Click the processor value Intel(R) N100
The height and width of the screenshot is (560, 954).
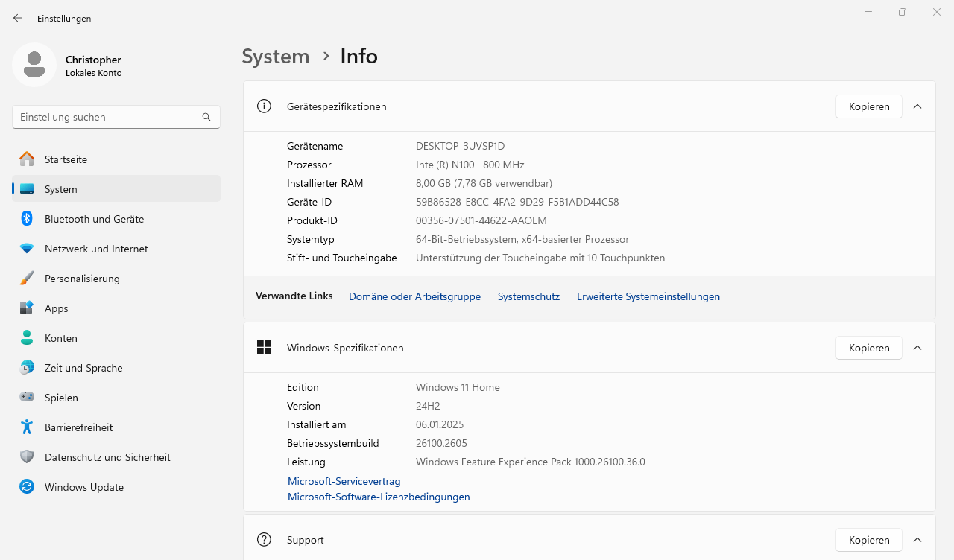[445, 165]
